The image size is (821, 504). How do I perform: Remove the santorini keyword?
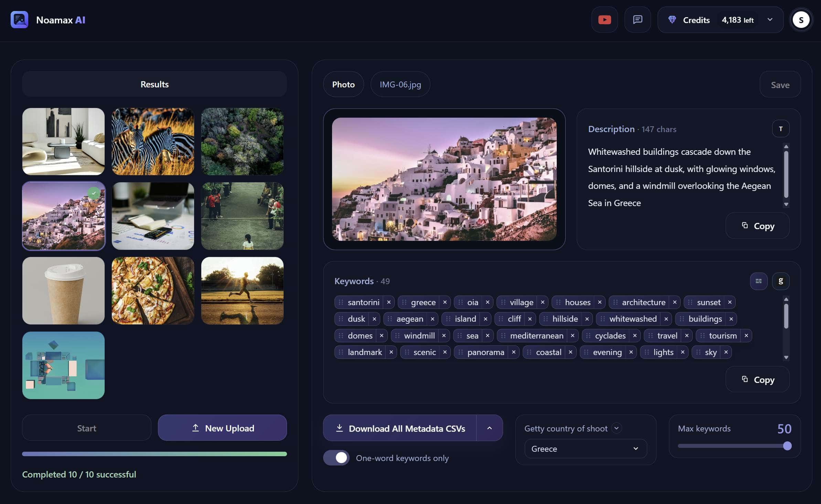click(389, 302)
